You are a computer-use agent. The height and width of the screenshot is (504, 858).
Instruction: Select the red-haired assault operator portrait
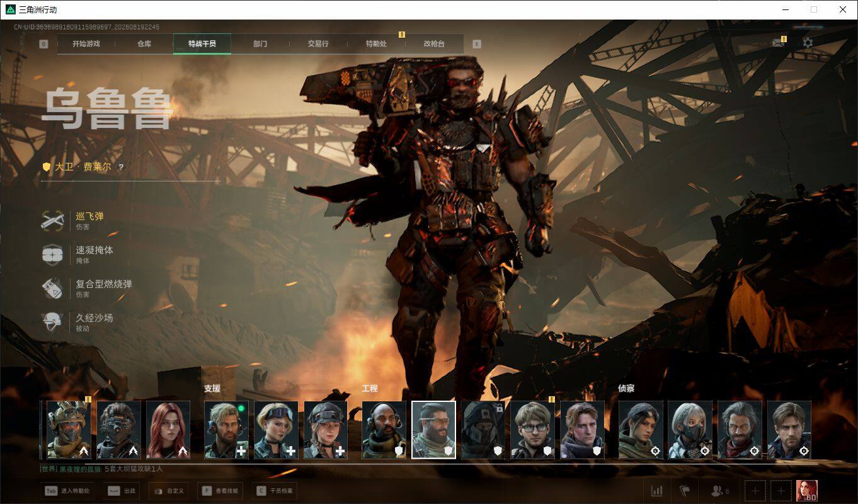pyautogui.click(x=168, y=430)
